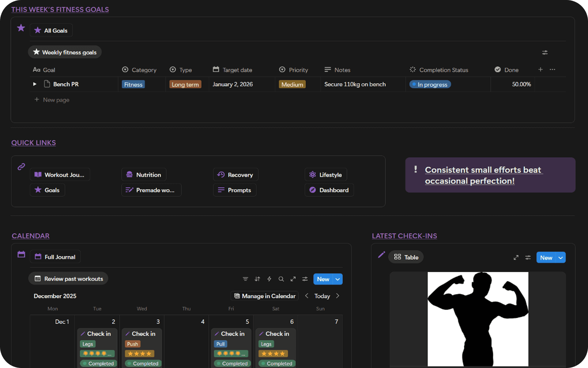588x368 pixels.
Task: Open view settings in Latest Check-ins panel
Action: (528, 258)
